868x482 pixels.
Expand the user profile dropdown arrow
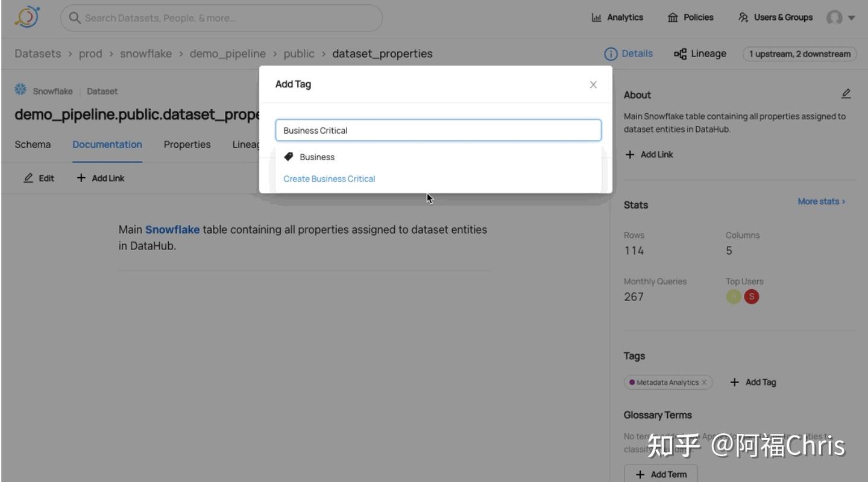coord(852,17)
